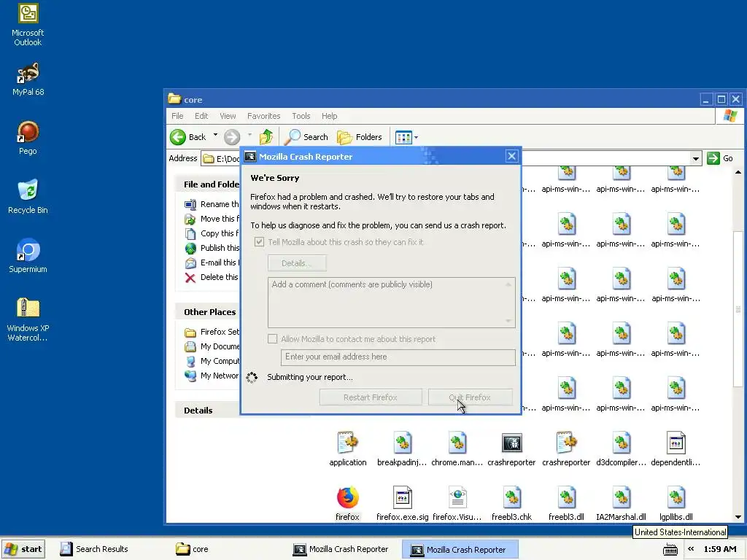Click the Up folder toolbar icon
This screenshot has width=747, height=560.
click(266, 137)
